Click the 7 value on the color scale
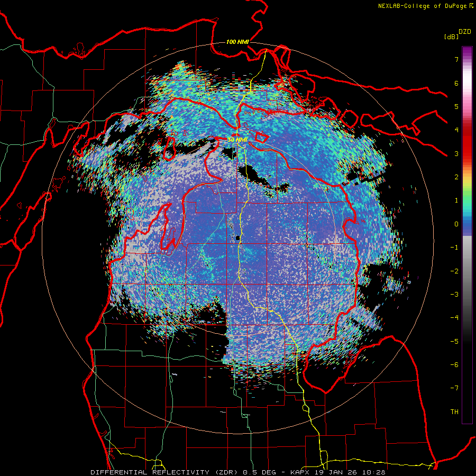476x476 pixels. (x=456, y=59)
